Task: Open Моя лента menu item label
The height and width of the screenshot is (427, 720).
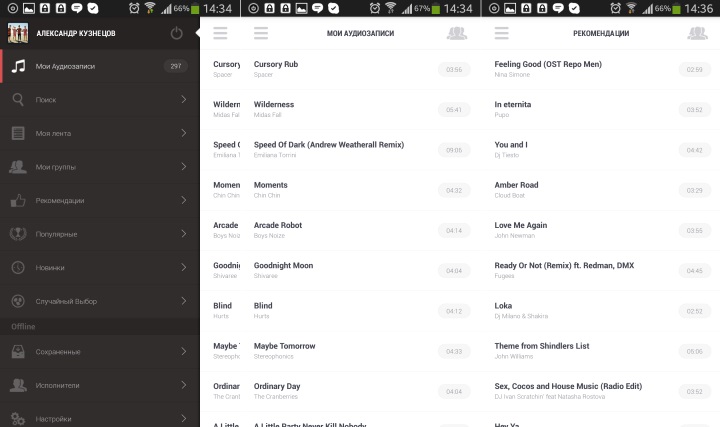Action: pyautogui.click(x=53, y=134)
